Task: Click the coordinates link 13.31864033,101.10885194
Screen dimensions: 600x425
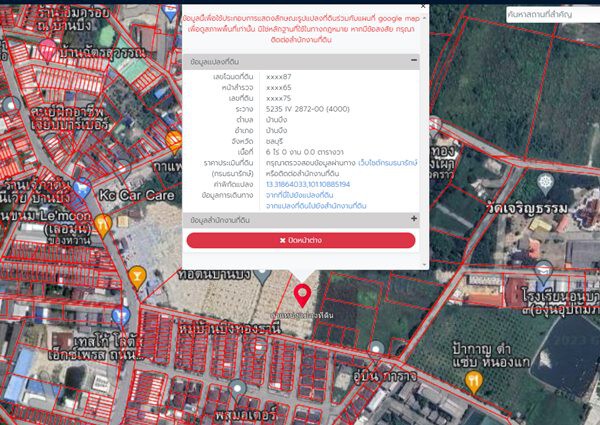Action: 308,184
